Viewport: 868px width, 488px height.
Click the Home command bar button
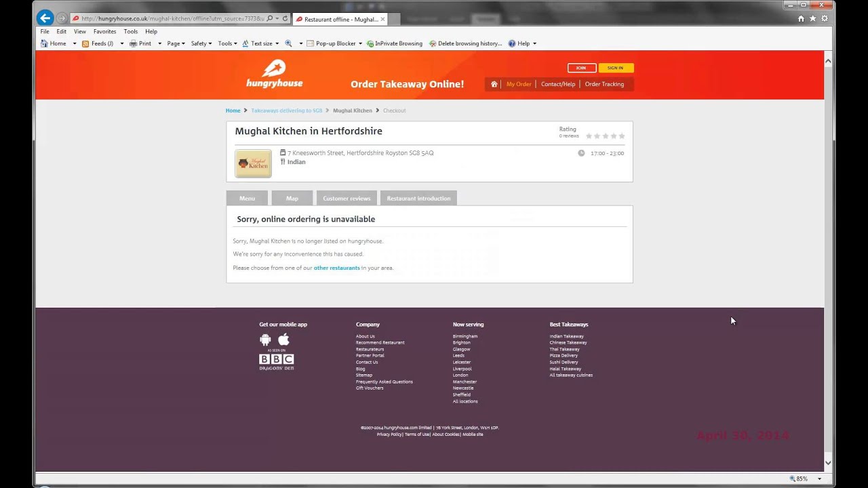[54, 43]
